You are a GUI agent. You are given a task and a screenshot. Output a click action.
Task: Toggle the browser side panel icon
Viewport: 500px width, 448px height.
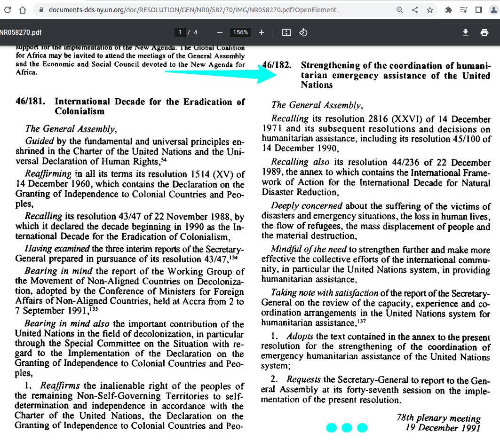coord(479,10)
